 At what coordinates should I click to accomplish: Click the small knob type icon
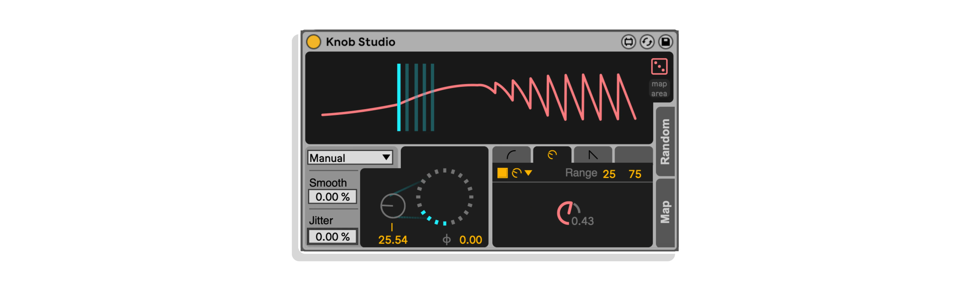[x=516, y=173]
